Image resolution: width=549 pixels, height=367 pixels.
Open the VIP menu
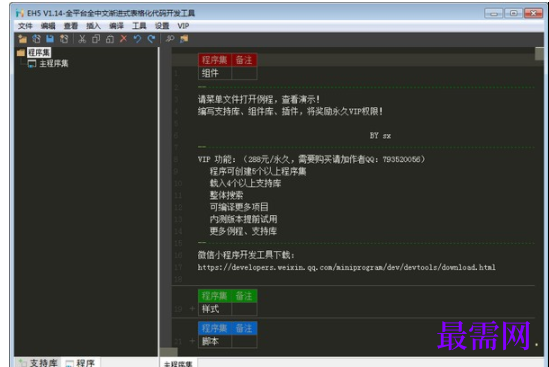(x=183, y=26)
